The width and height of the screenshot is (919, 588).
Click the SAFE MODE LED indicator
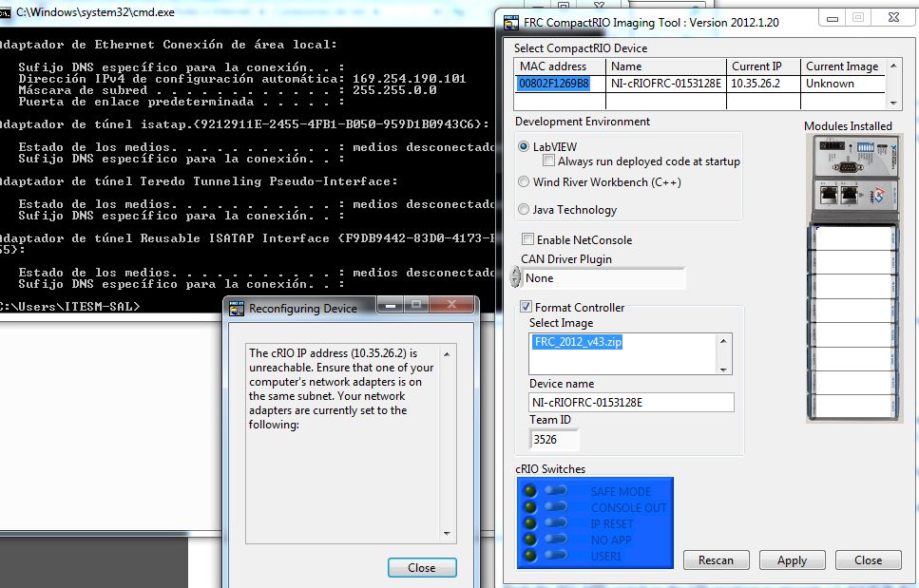[530, 491]
